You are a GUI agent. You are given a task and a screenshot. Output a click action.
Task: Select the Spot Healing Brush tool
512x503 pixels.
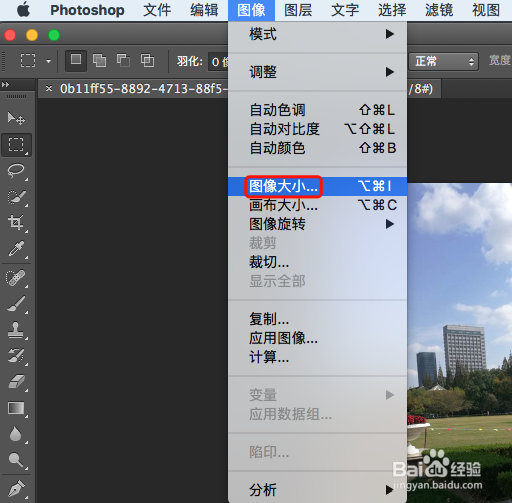pyautogui.click(x=16, y=277)
